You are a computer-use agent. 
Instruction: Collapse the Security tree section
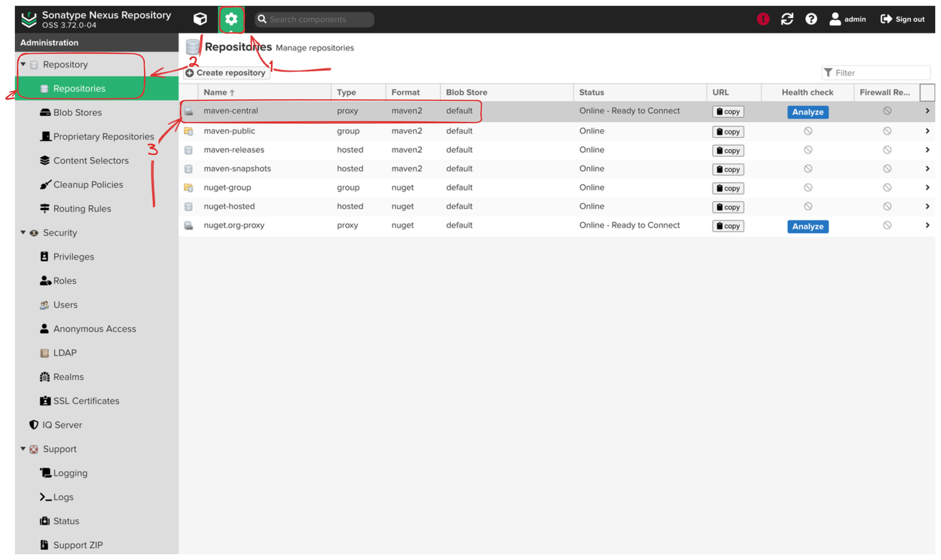click(x=23, y=232)
